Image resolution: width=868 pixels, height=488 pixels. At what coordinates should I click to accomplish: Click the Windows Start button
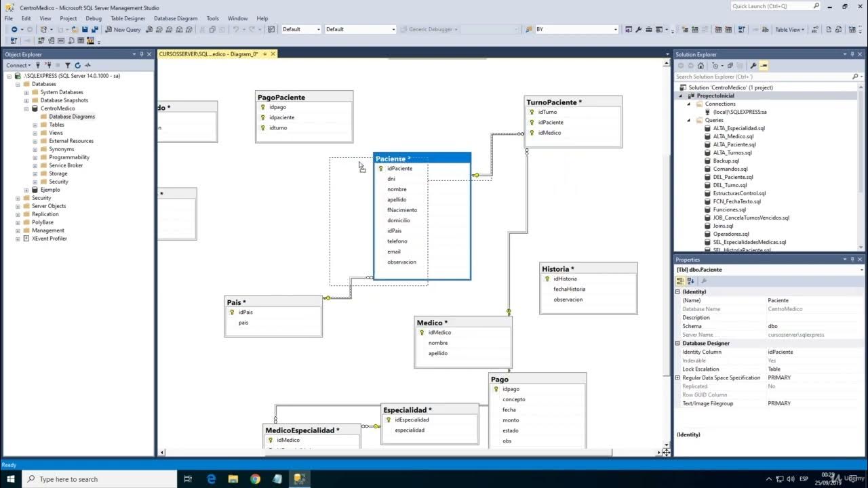click(x=11, y=479)
